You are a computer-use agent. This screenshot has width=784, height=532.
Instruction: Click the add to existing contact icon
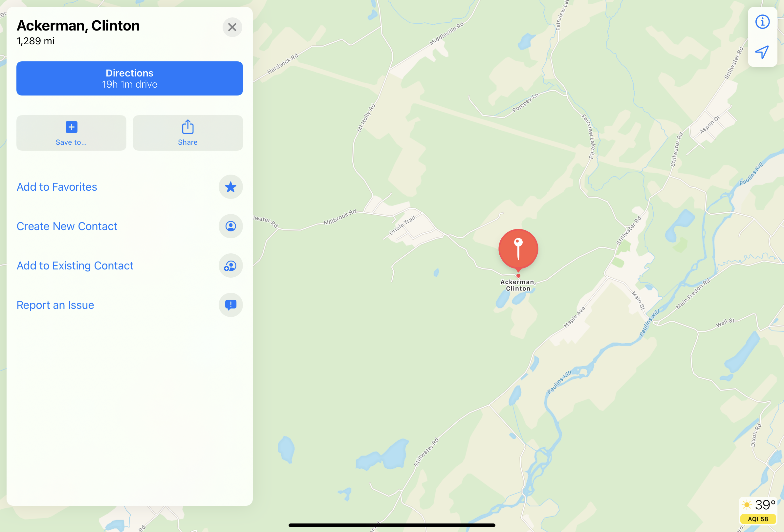(230, 266)
